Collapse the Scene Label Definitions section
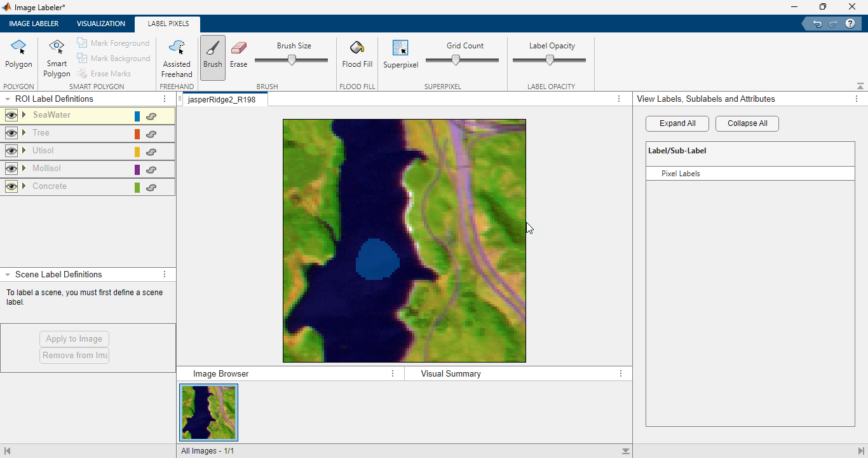The image size is (868, 458). [x=6, y=274]
